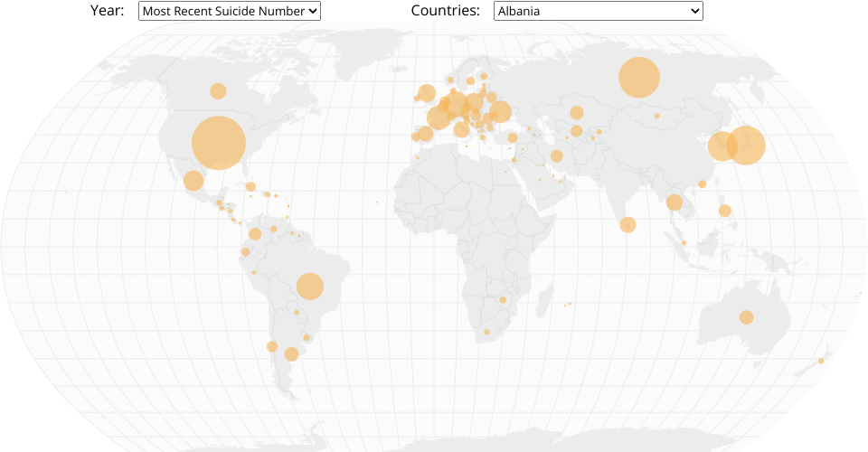Click the bubble over Canada

click(x=218, y=91)
